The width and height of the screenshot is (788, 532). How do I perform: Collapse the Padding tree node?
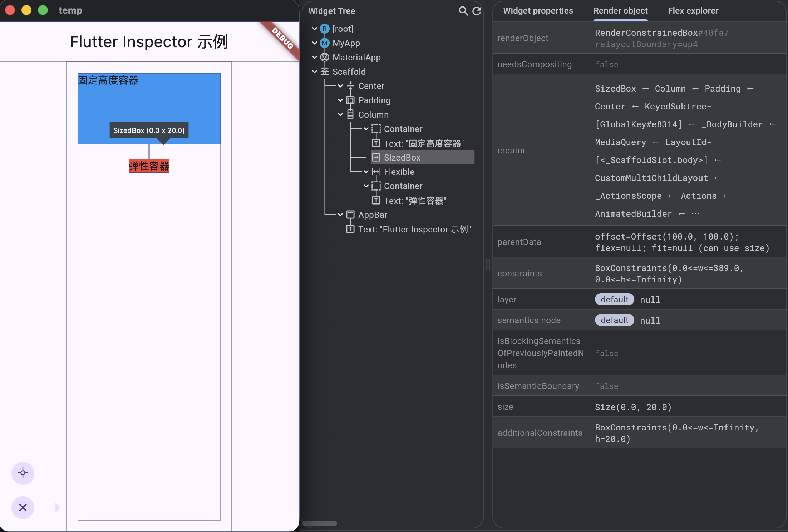click(x=340, y=100)
